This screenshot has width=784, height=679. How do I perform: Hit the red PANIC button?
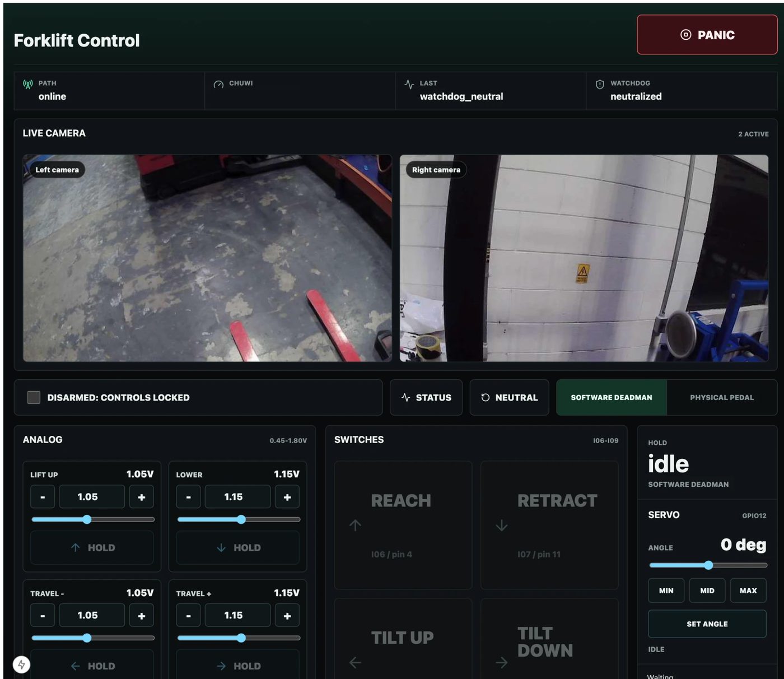pos(707,35)
